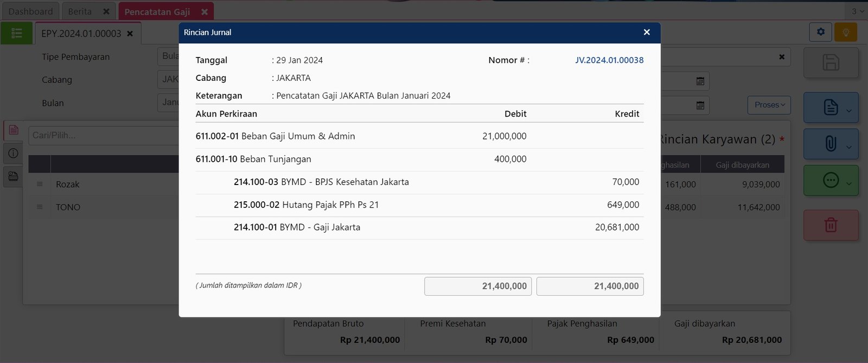Open settings with the gear icon
This screenshot has height=363, width=868.
click(x=820, y=32)
